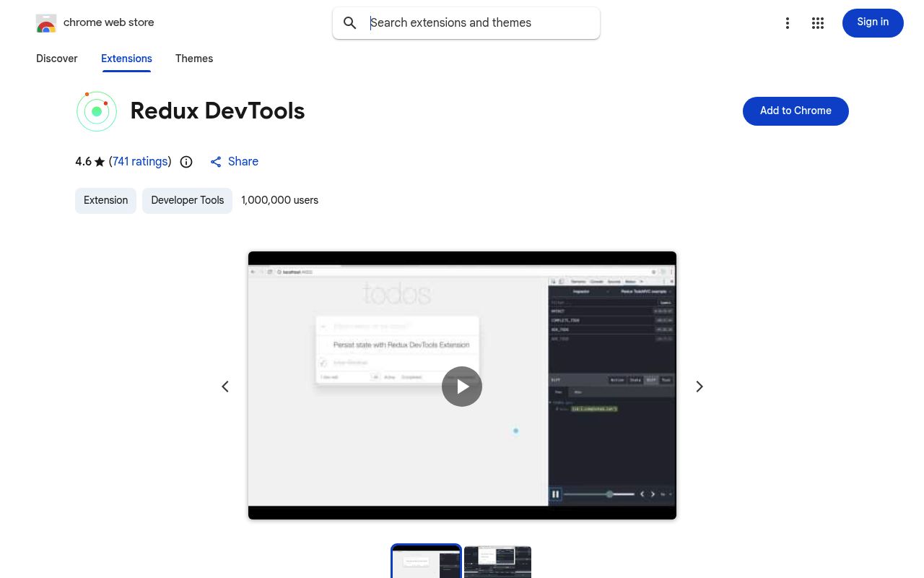Click the Share icon next to ratings
This screenshot has height=578, width=924.
point(216,162)
